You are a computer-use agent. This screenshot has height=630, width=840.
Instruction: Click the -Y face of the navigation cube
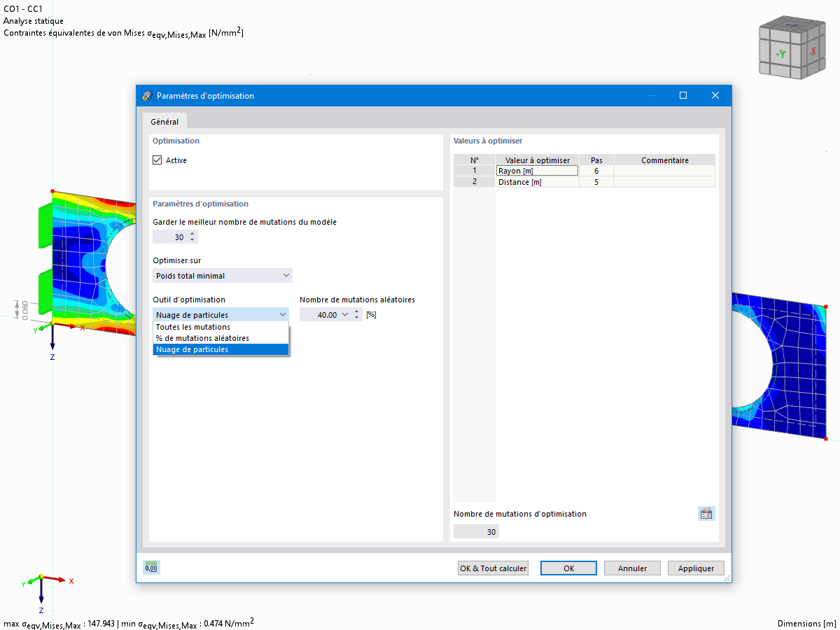[x=780, y=53]
